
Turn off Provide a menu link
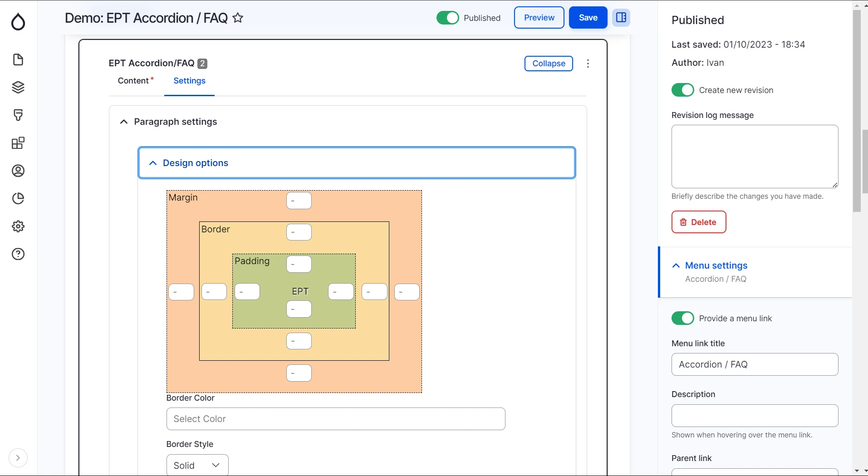pos(682,318)
